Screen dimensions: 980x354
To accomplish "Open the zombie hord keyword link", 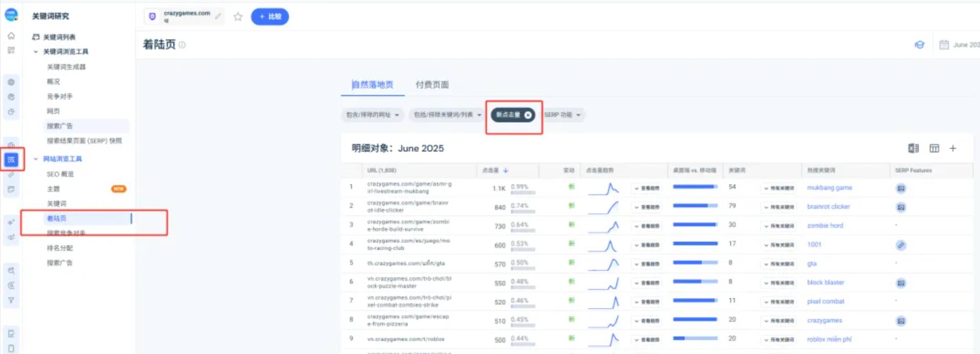I will (x=825, y=226).
